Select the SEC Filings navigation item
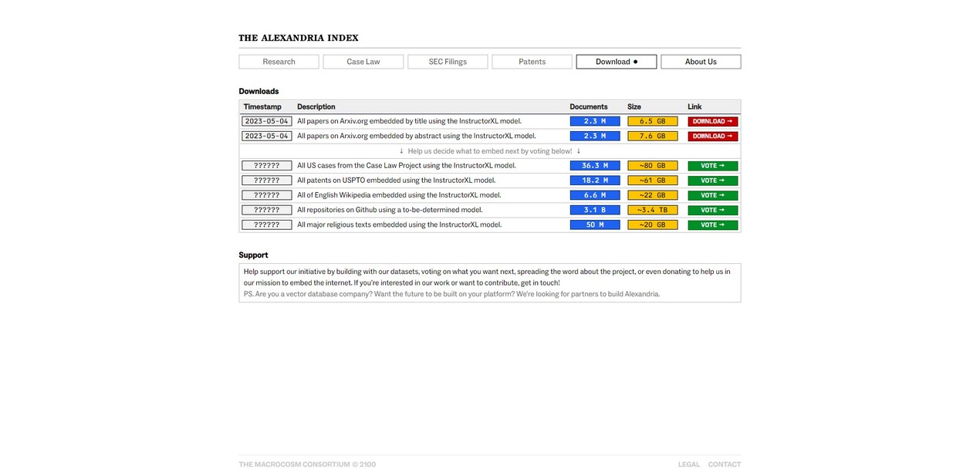This screenshot has height=476, width=980. [x=448, y=61]
